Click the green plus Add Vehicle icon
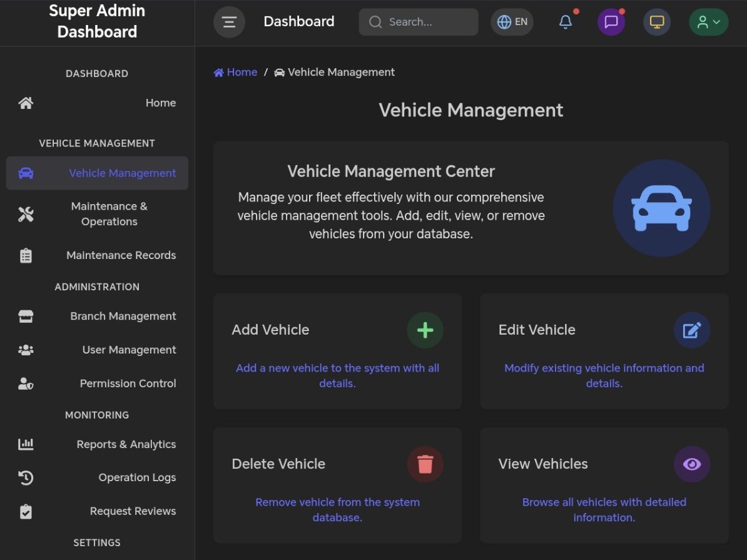 [x=425, y=330]
